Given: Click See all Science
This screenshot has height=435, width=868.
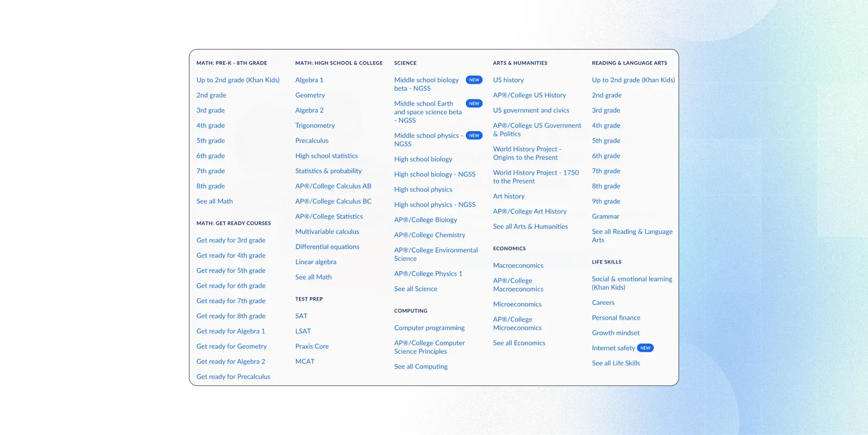Looking at the screenshot, I should (416, 289).
